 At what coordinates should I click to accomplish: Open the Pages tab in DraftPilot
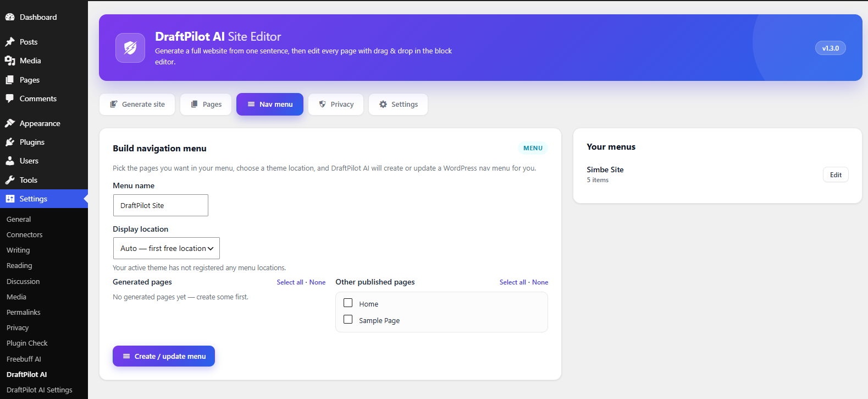pos(206,105)
